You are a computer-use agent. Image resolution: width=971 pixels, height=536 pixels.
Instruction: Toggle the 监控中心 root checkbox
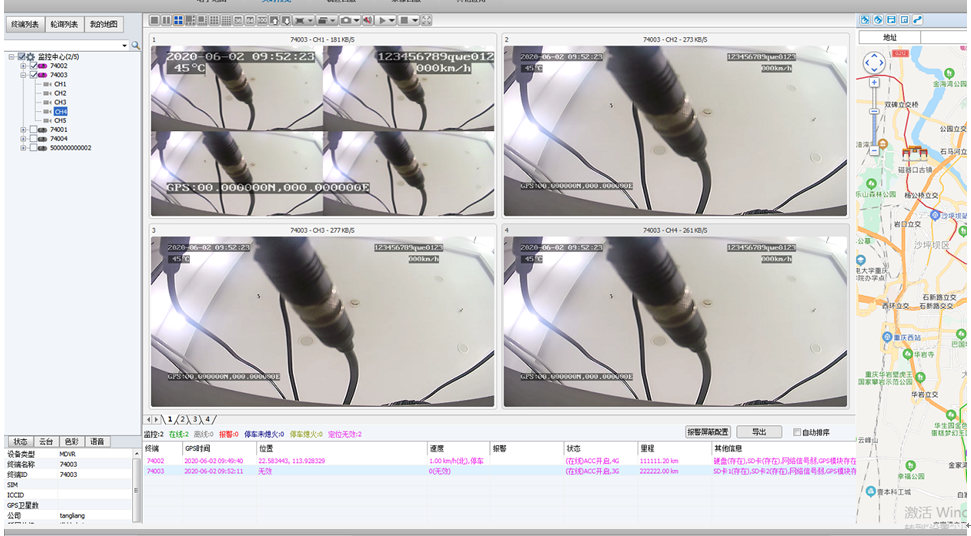point(22,56)
